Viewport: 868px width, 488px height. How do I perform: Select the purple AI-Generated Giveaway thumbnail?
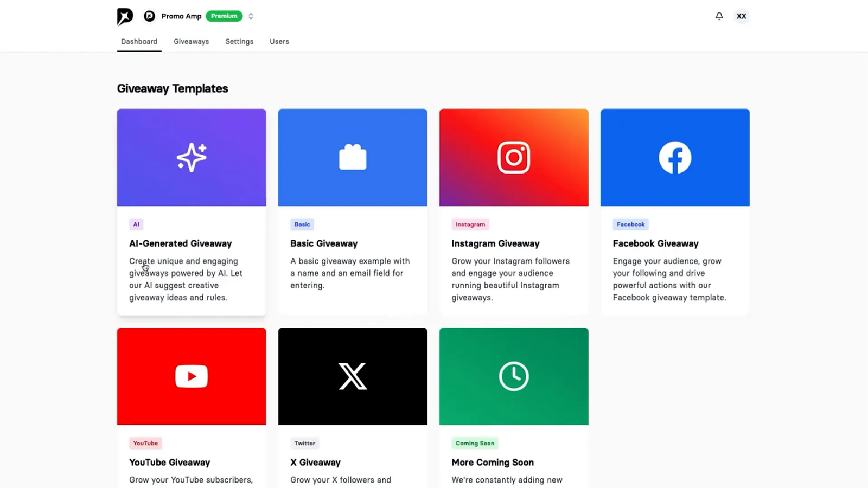[192, 157]
